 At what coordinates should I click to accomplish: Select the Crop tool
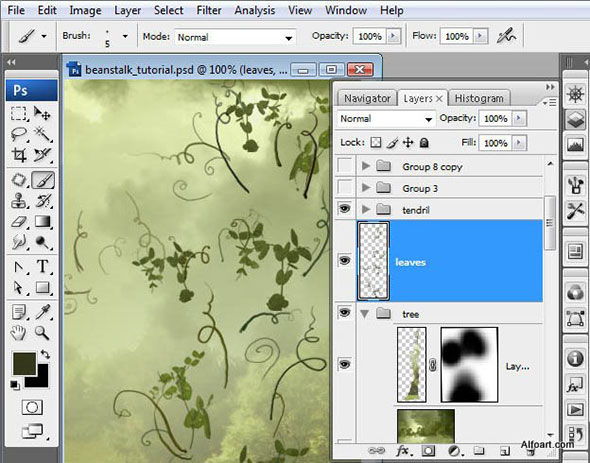point(19,155)
